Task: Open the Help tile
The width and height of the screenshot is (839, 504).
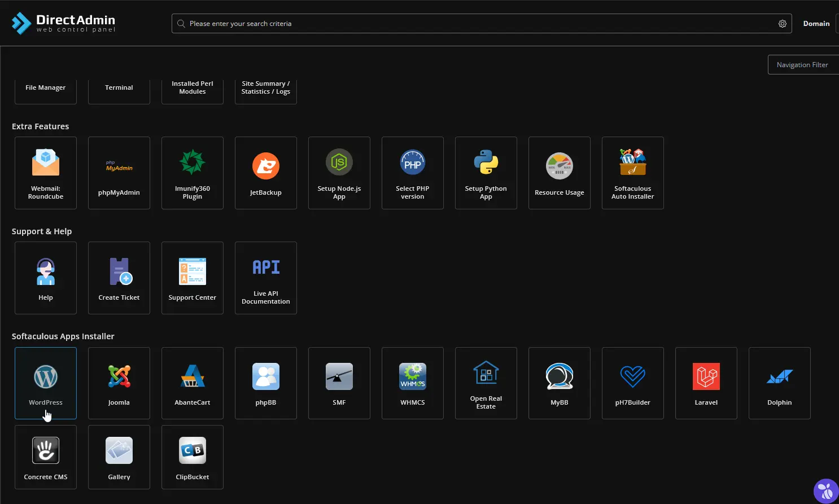Action: [46, 278]
